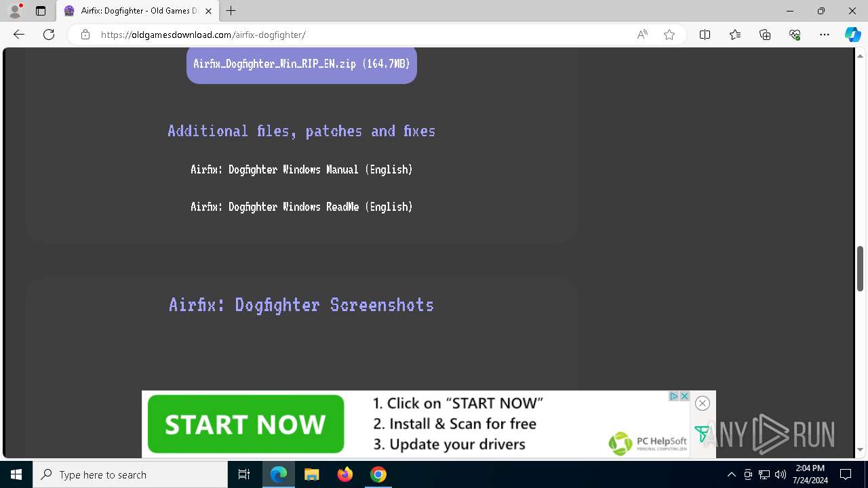The width and height of the screenshot is (868, 488).
Task: Show hidden system tray icons
Action: click(x=731, y=474)
